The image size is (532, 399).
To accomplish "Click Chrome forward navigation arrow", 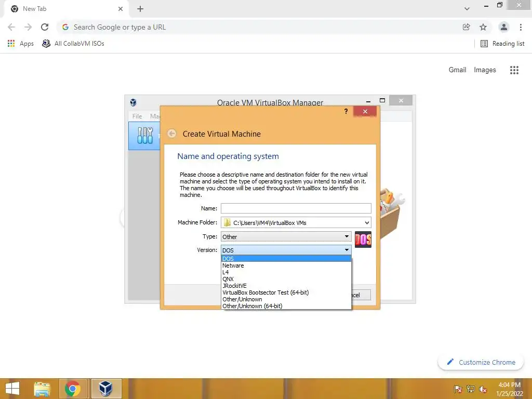I will coord(28,27).
